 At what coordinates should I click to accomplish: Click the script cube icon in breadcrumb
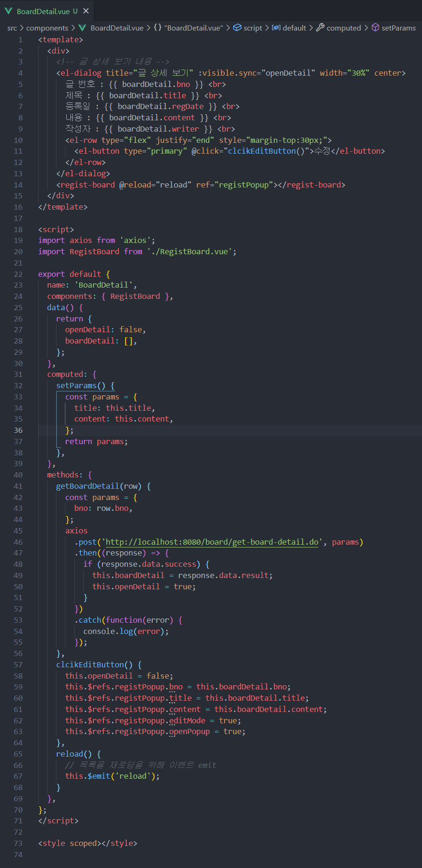(237, 28)
